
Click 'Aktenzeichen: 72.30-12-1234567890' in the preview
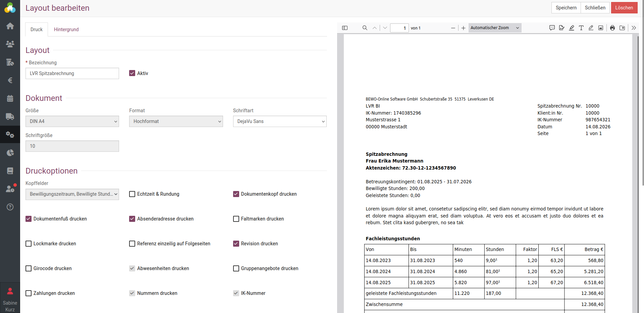coord(411,168)
